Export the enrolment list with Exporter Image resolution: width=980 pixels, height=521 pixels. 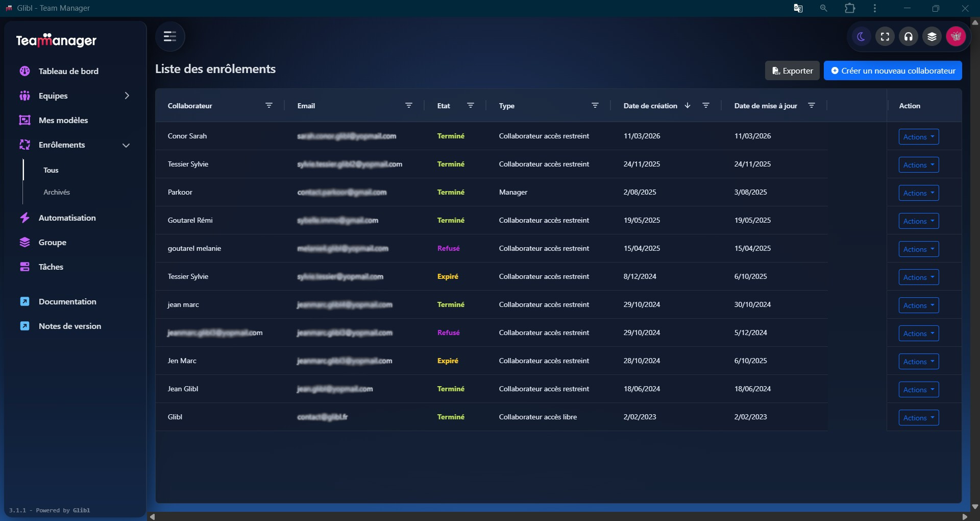792,71
